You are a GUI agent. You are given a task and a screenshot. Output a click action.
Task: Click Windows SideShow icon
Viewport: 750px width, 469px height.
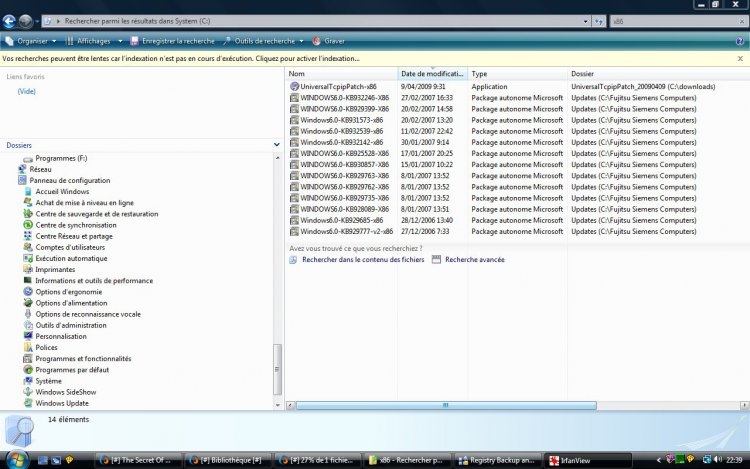coord(28,392)
